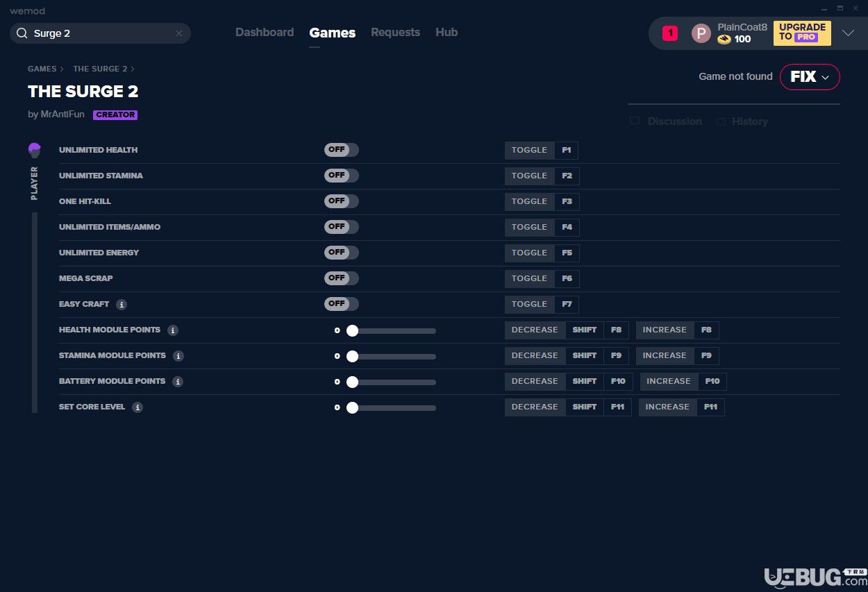Show info for Stamina Module Points
The height and width of the screenshot is (592, 868).
[178, 356]
